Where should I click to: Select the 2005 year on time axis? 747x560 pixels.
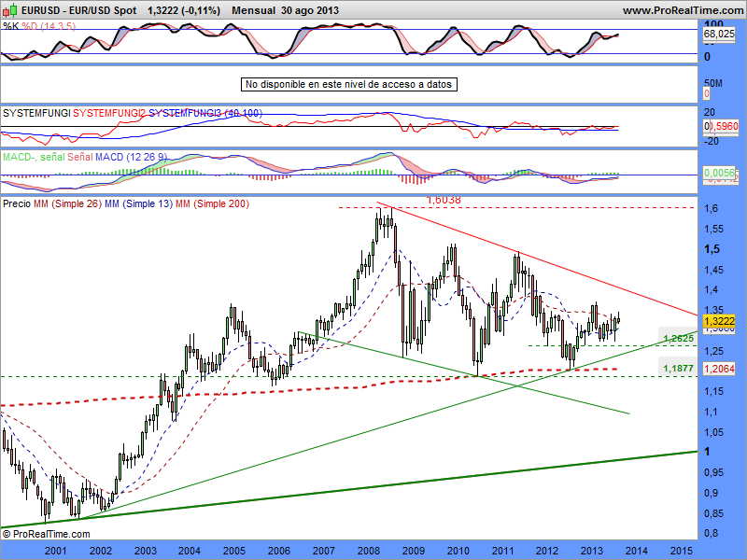pyautogui.click(x=234, y=551)
